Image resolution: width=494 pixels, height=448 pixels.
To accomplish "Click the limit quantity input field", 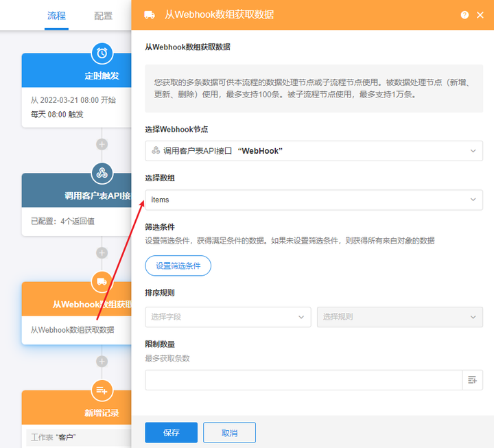I will pyautogui.click(x=304, y=380).
